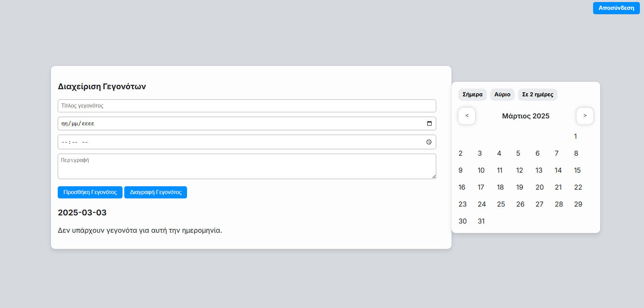Click into the date input field
This screenshot has width=644, height=308.
tap(238, 123)
